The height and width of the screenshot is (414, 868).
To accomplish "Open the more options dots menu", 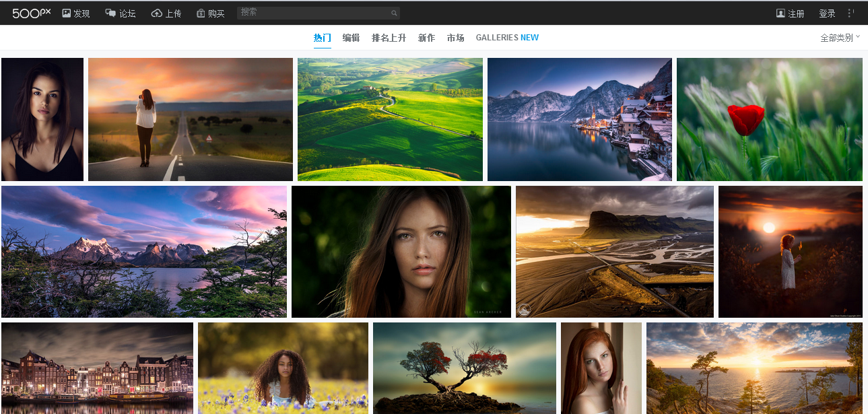I will pos(850,13).
